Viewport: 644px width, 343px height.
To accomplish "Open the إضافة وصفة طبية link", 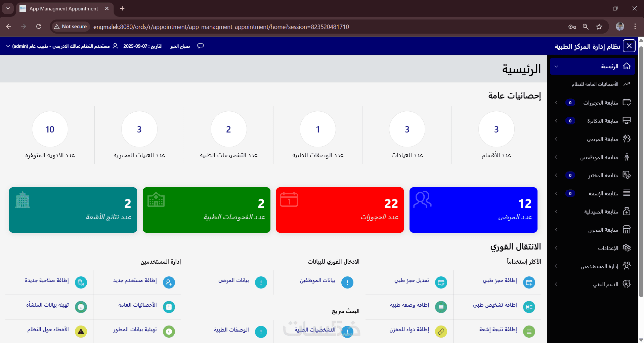I will point(409,305).
